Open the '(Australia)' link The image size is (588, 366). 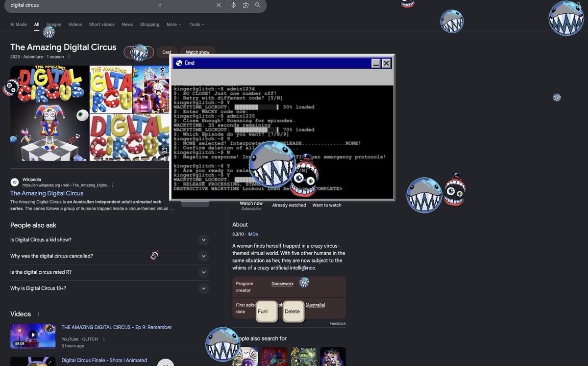[x=316, y=305]
